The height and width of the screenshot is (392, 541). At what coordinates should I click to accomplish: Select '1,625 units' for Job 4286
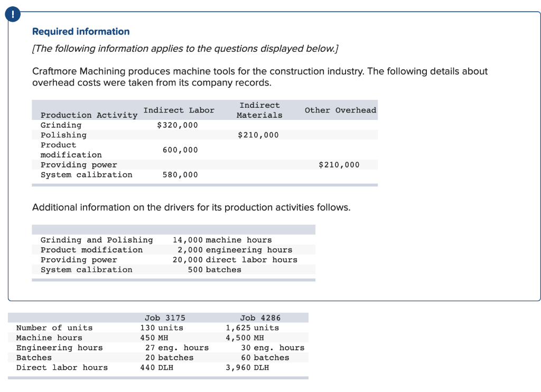(x=252, y=328)
